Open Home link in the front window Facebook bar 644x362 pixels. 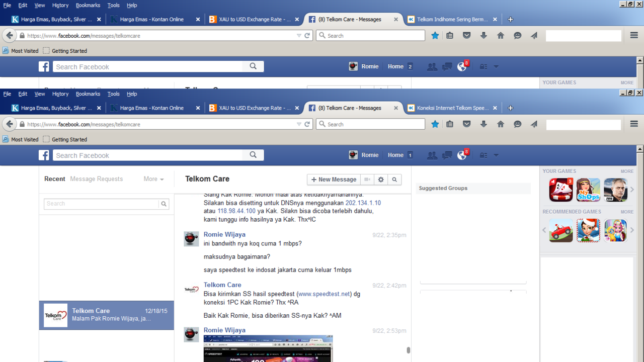[x=395, y=155]
